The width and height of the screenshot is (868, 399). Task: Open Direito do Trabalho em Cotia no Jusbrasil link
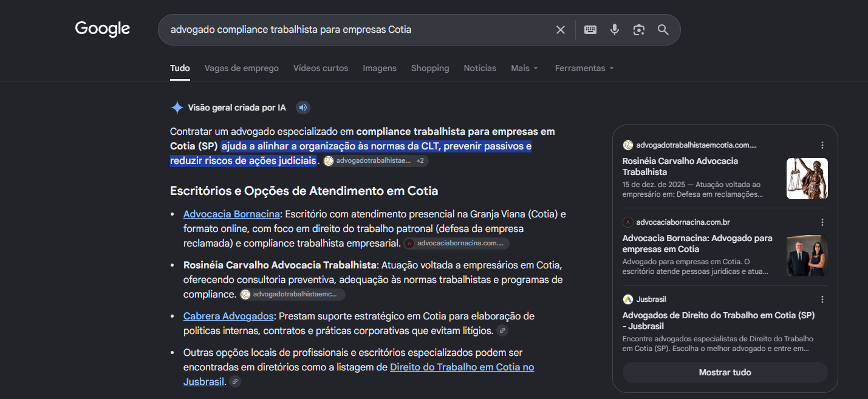(359, 375)
